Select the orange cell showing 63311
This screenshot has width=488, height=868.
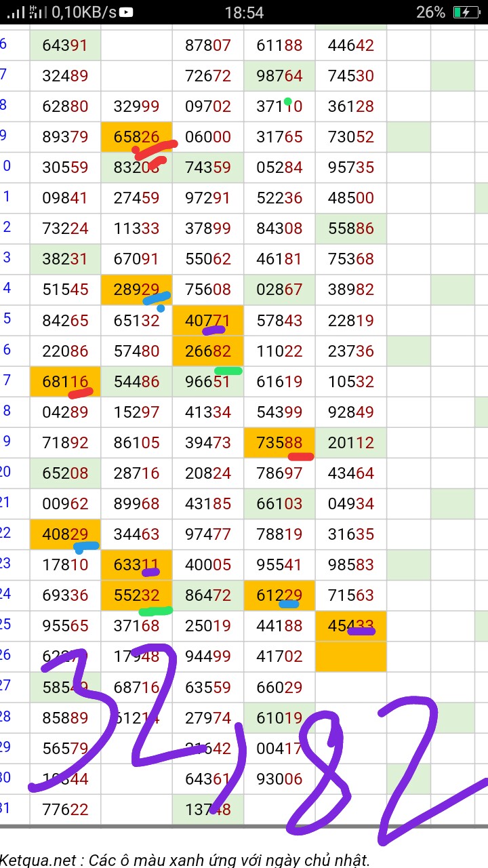pos(136,564)
